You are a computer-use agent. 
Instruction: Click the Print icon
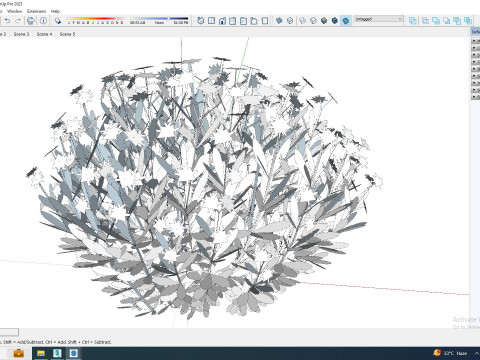pyautogui.click(x=31, y=21)
